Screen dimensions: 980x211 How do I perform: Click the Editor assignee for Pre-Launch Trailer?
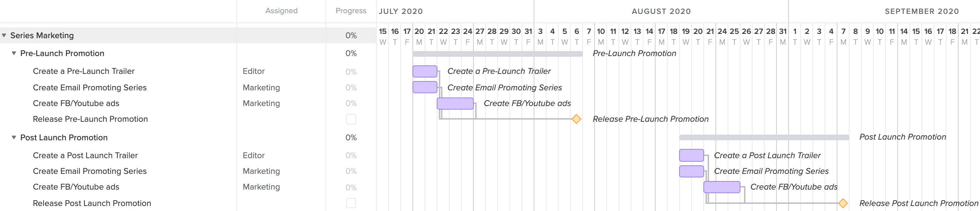click(x=253, y=71)
